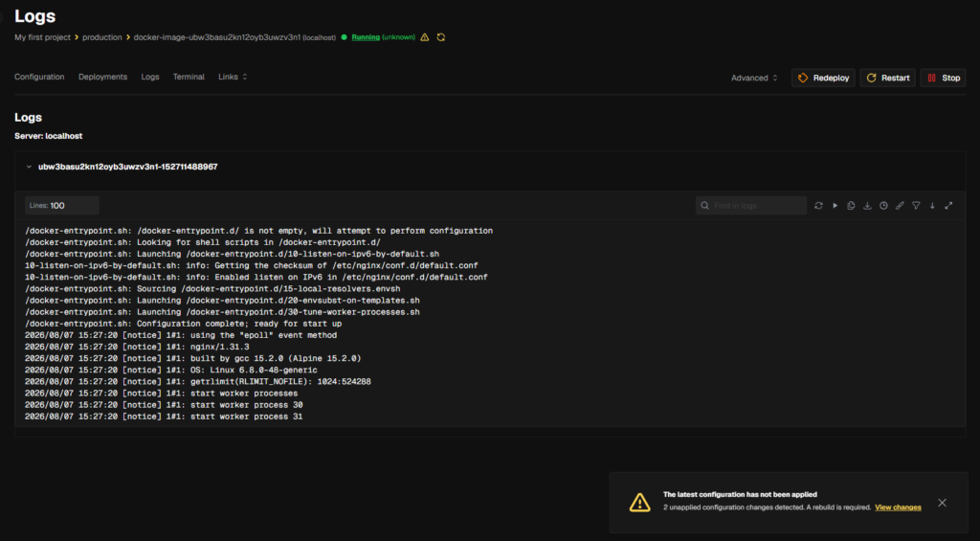Click the '15-local-resolvers.envsh' log line
The image size is (980, 541).
pos(212,289)
